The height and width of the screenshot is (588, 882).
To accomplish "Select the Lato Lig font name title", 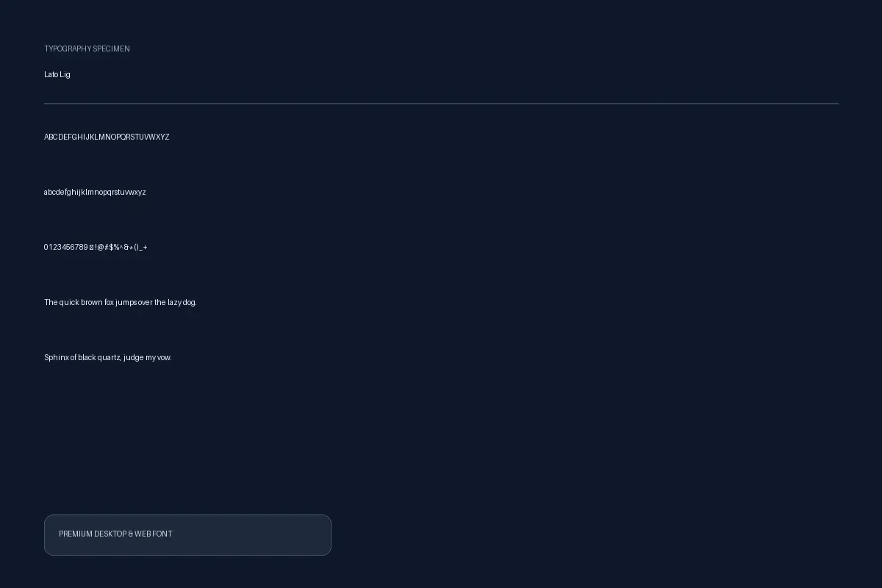I will click(57, 74).
